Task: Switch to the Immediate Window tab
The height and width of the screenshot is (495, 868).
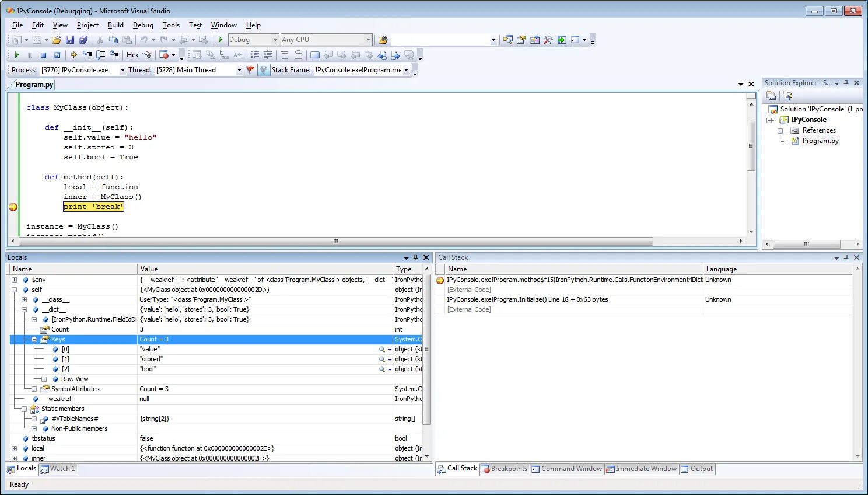Action: tap(641, 469)
